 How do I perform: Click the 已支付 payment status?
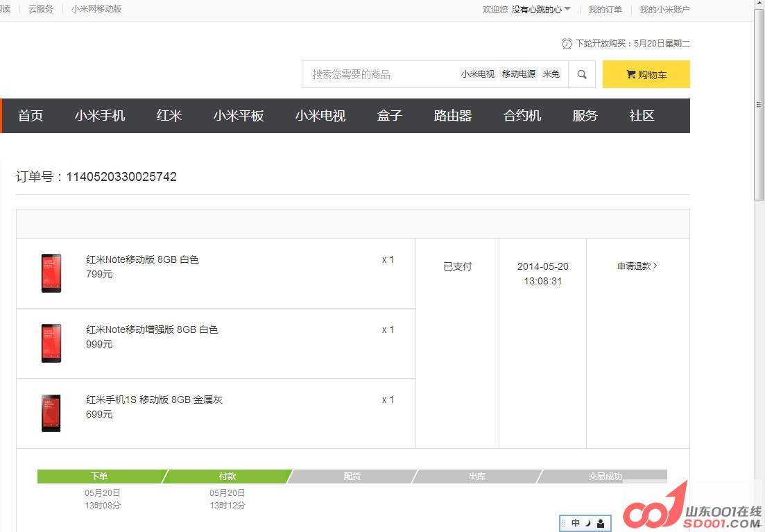coord(458,266)
